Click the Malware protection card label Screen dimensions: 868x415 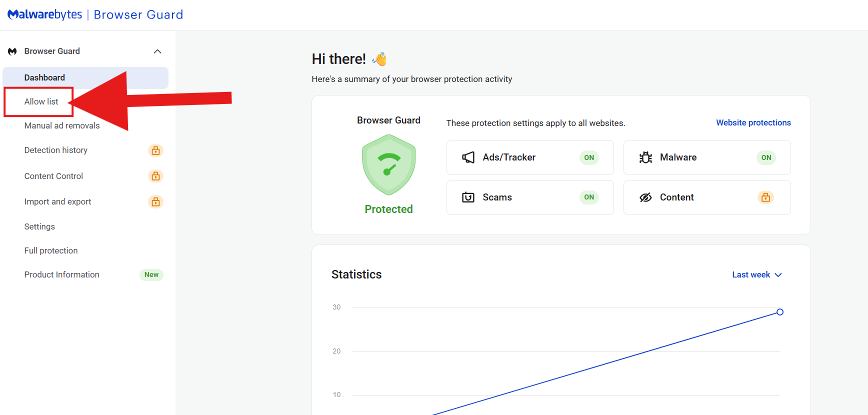tap(678, 157)
